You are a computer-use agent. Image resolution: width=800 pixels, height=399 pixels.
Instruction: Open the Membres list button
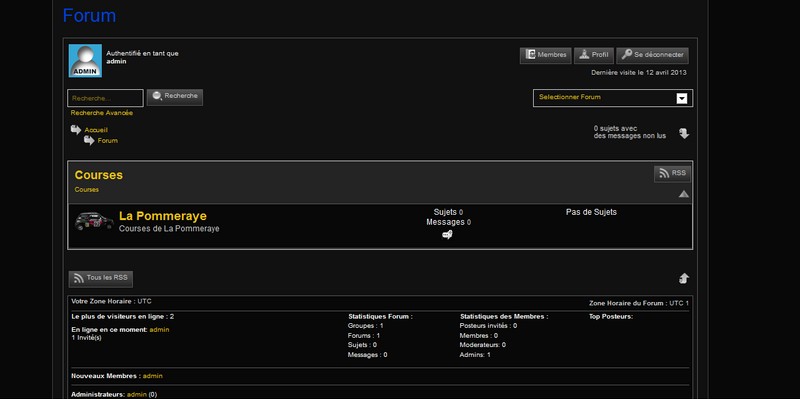[545, 55]
